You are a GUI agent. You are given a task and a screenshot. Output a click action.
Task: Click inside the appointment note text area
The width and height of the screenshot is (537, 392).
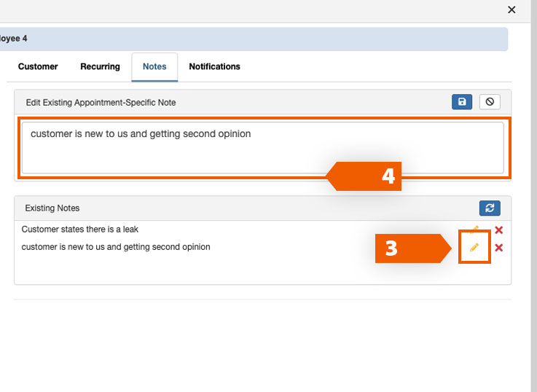[x=262, y=148]
